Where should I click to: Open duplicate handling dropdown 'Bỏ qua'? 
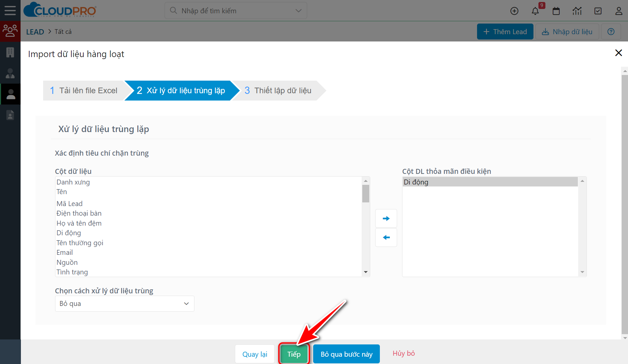pyautogui.click(x=124, y=304)
